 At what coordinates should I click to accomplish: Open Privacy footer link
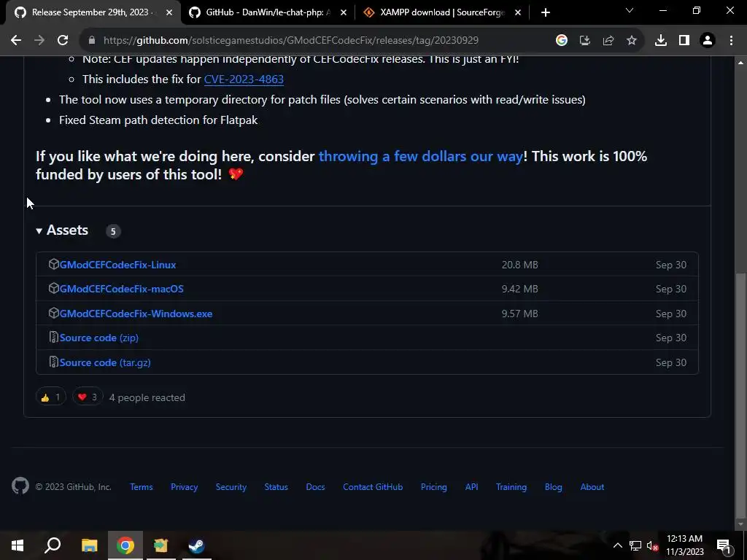185,487
